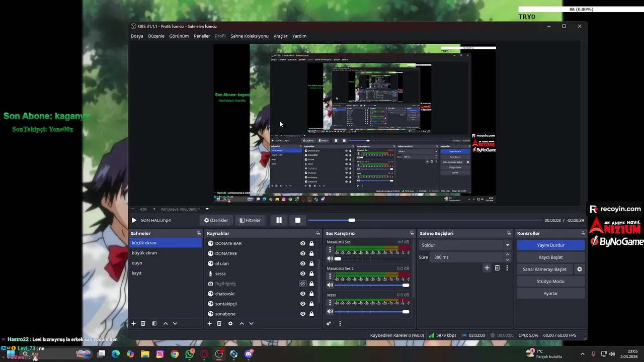
Task: Remove selected scene with trash icon
Action: [143, 323]
